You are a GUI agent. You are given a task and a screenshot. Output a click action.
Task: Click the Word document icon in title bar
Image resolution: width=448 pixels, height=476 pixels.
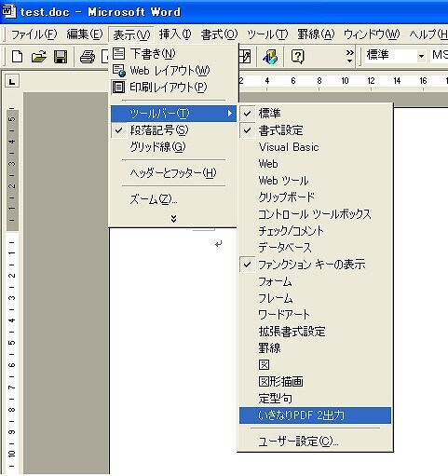click(8, 12)
